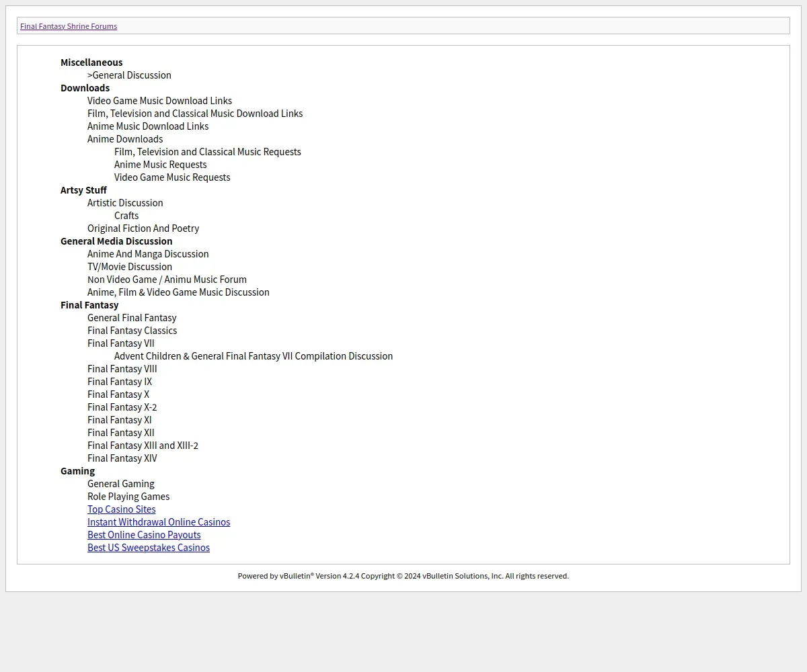Click the Final Fantasy X-2 entry
This screenshot has height=672, width=807.
coord(122,407)
